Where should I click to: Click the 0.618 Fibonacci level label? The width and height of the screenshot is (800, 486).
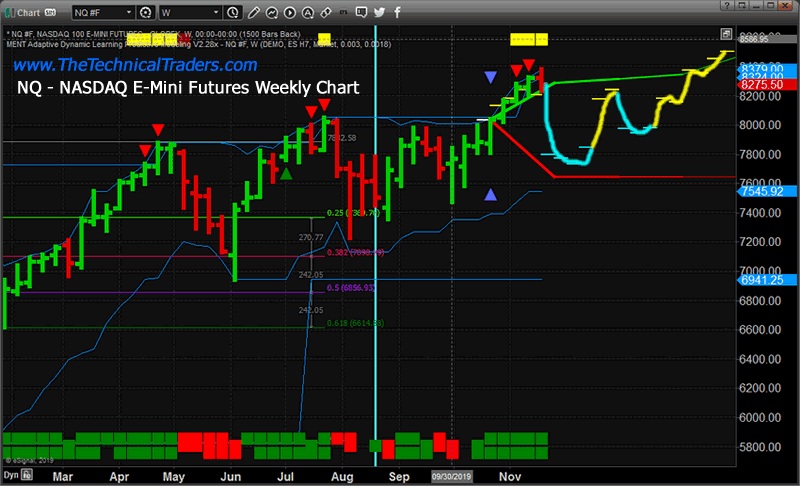pyautogui.click(x=355, y=323)
